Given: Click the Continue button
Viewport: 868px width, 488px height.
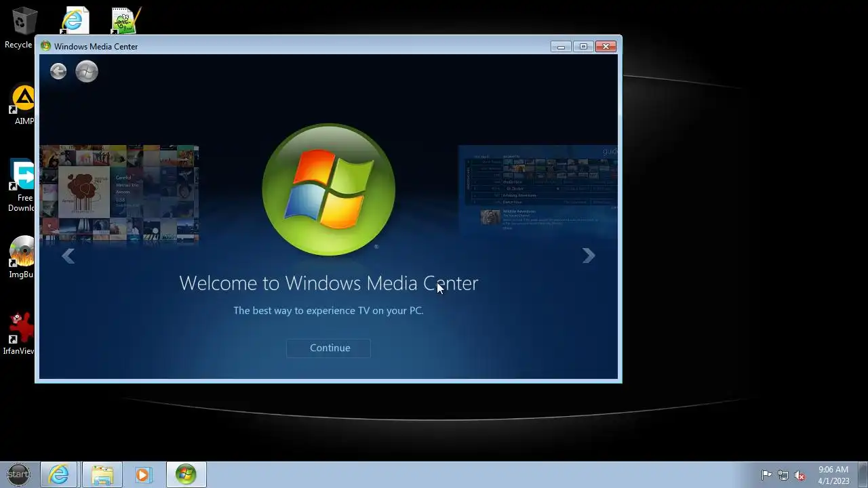Looking at the screenshot, I should (x=329, y=348).
